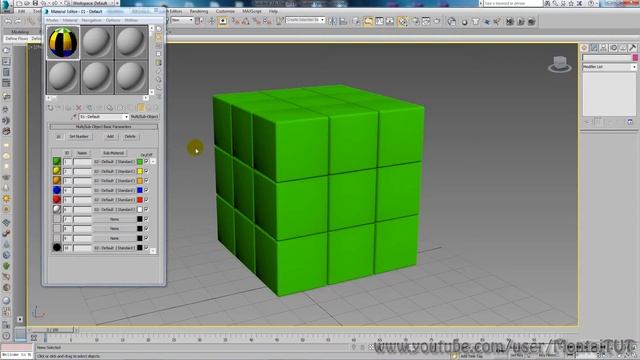Screen dimensions: 640x360
Task: Select the first multi-colored material sample sphere
Action: pyautogui.click(x=63, y=42)
